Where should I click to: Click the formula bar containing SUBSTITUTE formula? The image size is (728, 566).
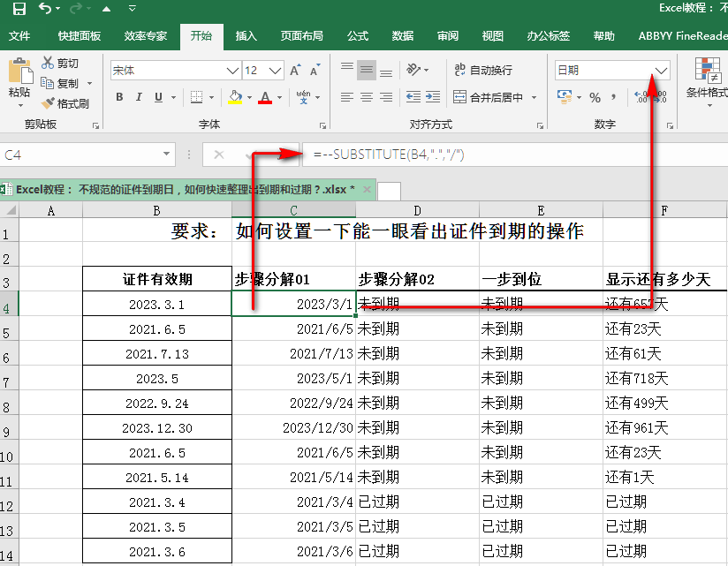(x=512, y=155)
